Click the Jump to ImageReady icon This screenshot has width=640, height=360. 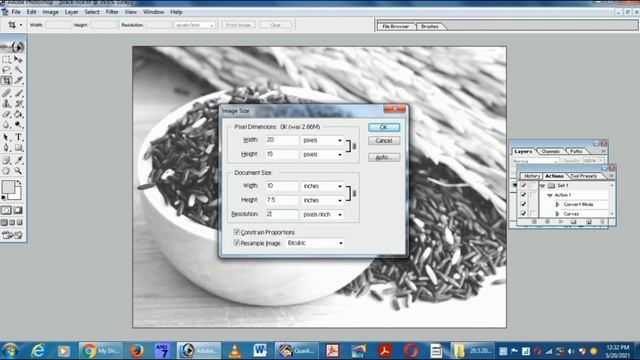point(12,235)
